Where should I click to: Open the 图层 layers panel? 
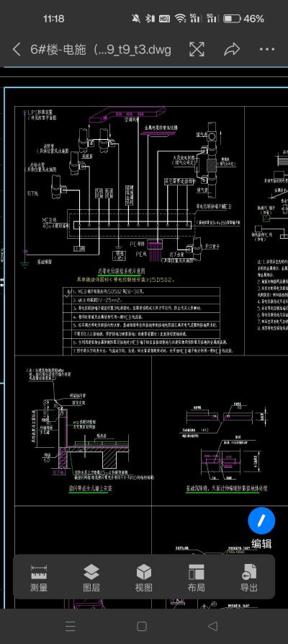pos(91,578)
